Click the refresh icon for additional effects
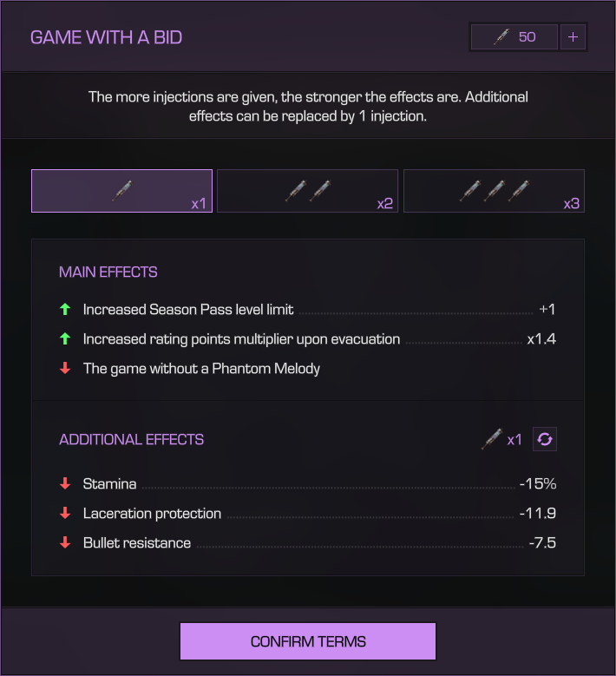This screenshot has height=676, width=616. [x=545, y=439]
